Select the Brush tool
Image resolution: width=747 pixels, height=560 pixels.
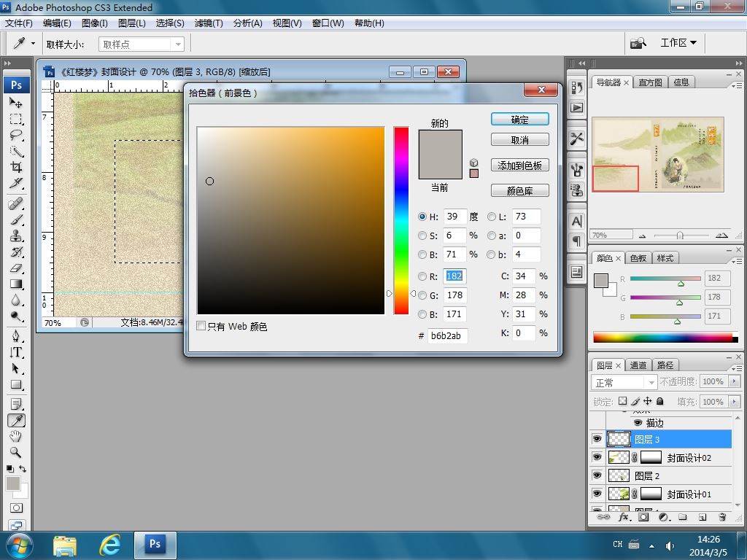(x=16, y=220)
